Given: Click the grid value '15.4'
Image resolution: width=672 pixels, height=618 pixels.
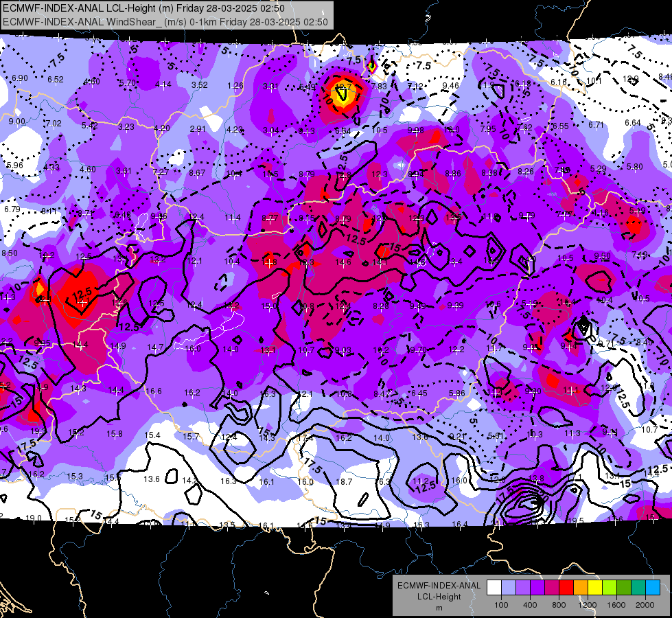Looking at the screenshot, I should tap(152, 435).
